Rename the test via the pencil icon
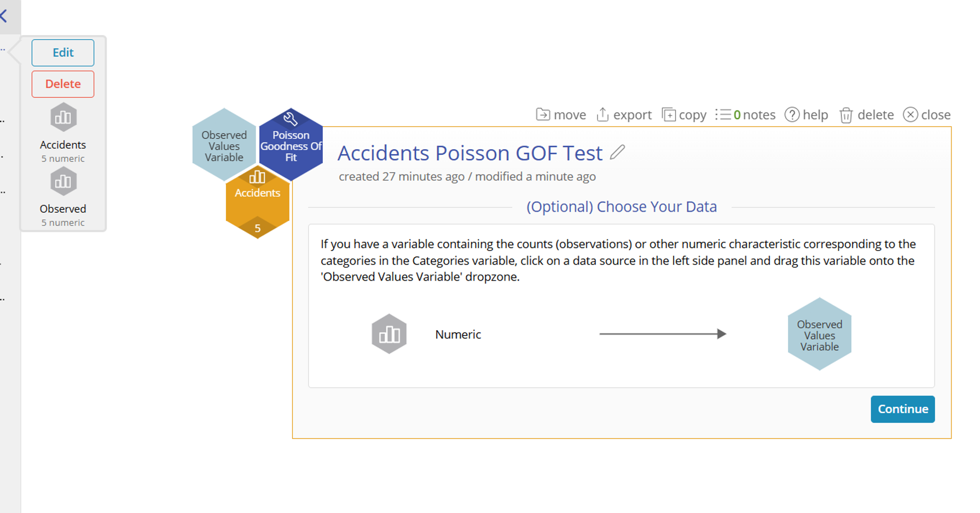Viewport: 980px width, 513px height. pyautogui.click(x=618, y=153)
